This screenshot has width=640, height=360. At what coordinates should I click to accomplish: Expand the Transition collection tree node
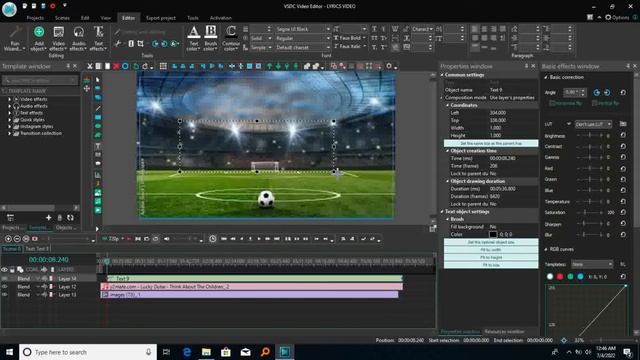pos(9,133)
